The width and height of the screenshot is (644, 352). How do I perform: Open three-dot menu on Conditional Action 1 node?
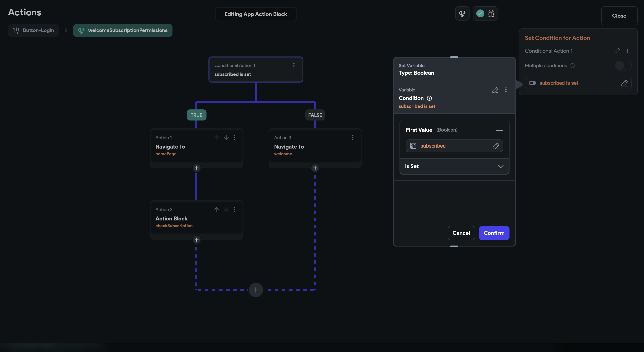294,65
